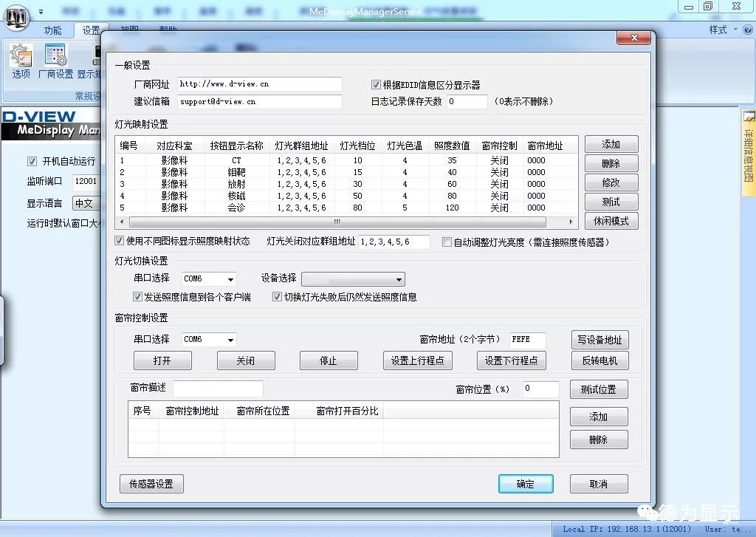Click the lighting table scroll right arrow

click(571, 222)
